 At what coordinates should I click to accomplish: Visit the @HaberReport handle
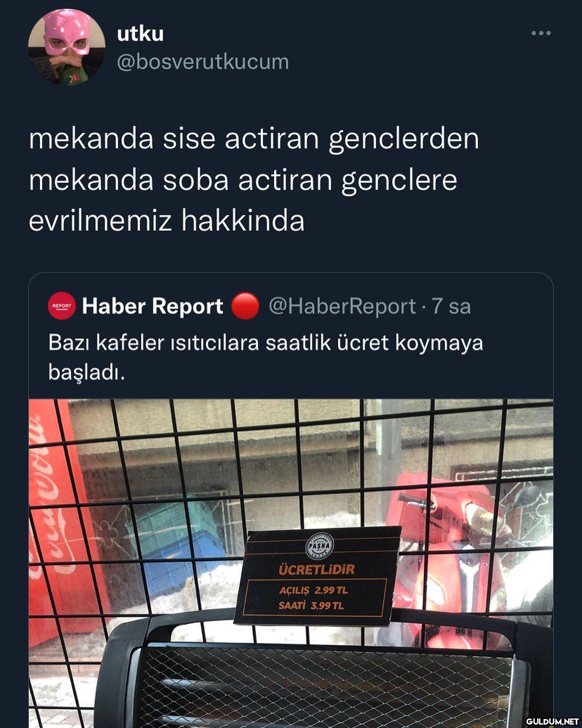click(342, 306)
